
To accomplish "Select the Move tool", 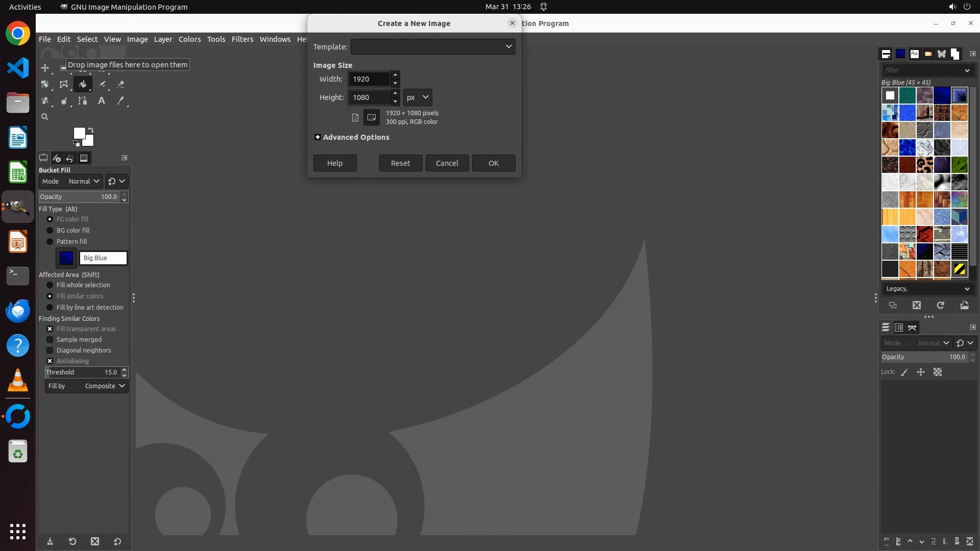I will (45, 68).
